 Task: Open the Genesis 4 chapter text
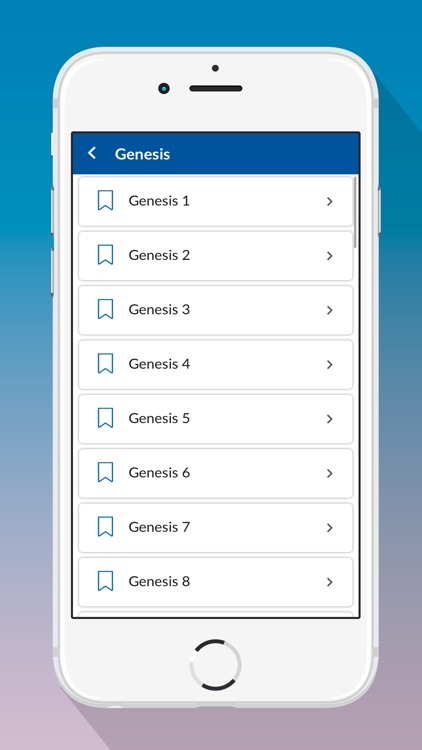pos(159,364)
